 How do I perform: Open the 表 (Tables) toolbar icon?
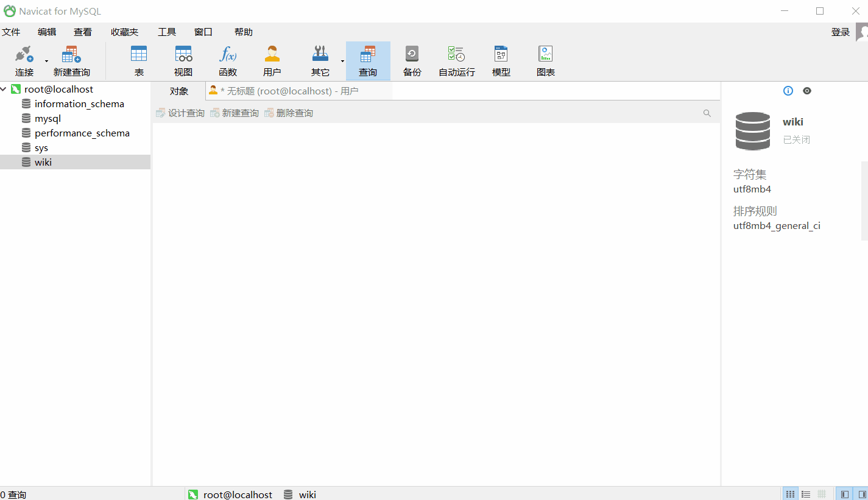pyautogui.click(x=139, y=59)
